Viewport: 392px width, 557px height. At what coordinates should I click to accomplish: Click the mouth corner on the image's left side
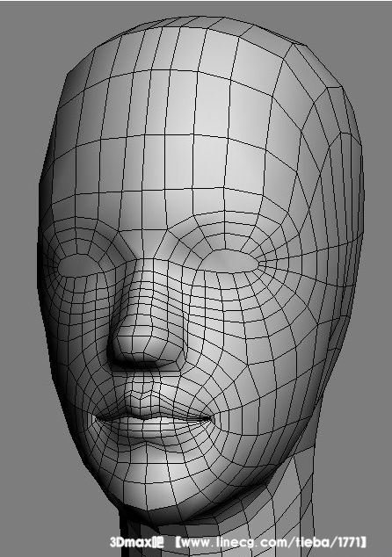[98, 418]
